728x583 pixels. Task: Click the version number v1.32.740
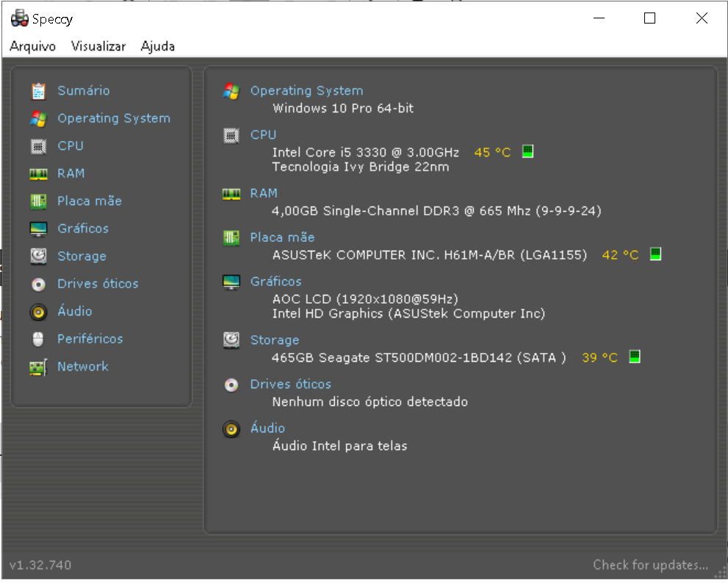pos(40,565)
